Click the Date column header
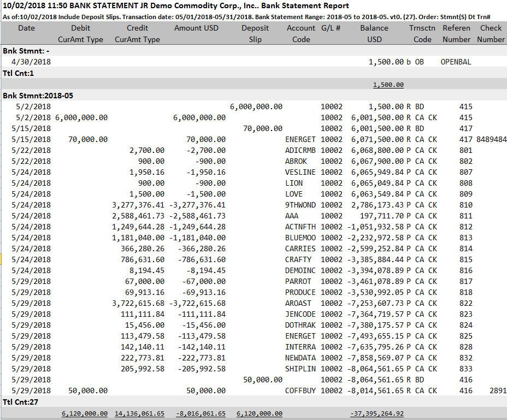The height and width of the screenshot is (420, 507). (26, 28)
